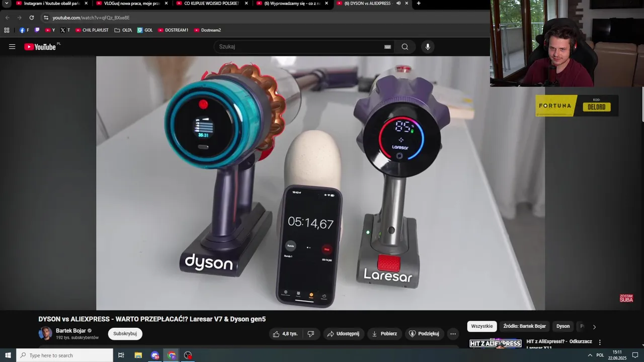Open more actions three-dot menu
Image resolution: width=644 pixels, height=362 pixels.
pos(453,334)
